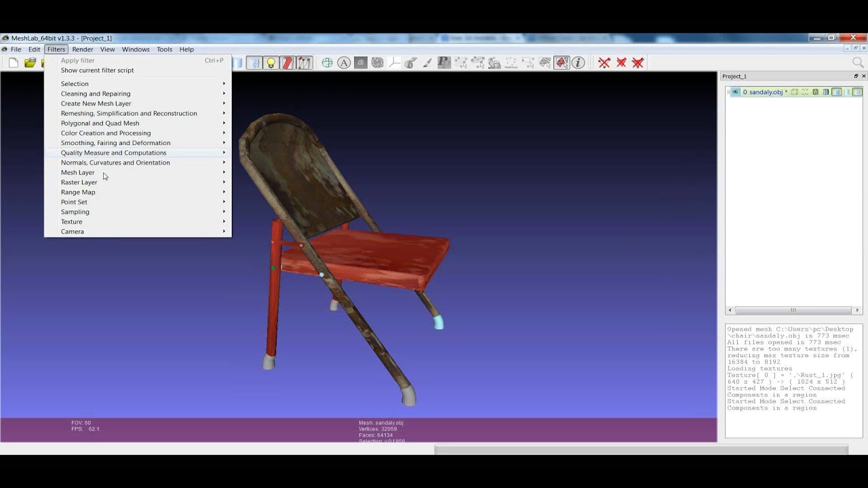Image resolution: width=868 pixels, height=488 pixels.
Task: Choose Sampling in Filters menu
Action: click(138, 211)
